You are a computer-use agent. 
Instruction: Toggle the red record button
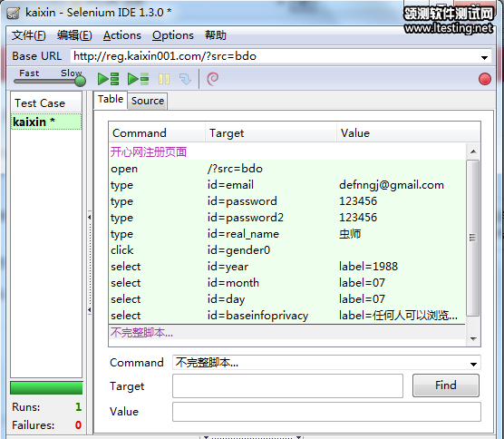click(x=485, y=79)
